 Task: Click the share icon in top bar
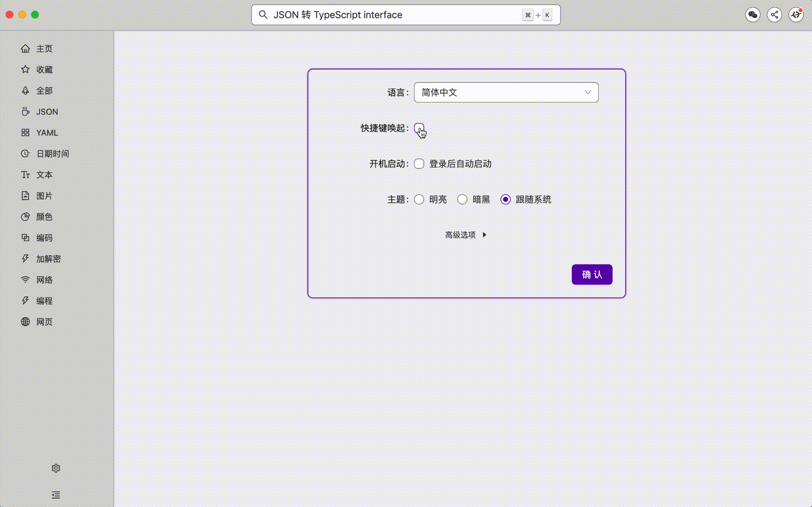click(x=775, y=15)
